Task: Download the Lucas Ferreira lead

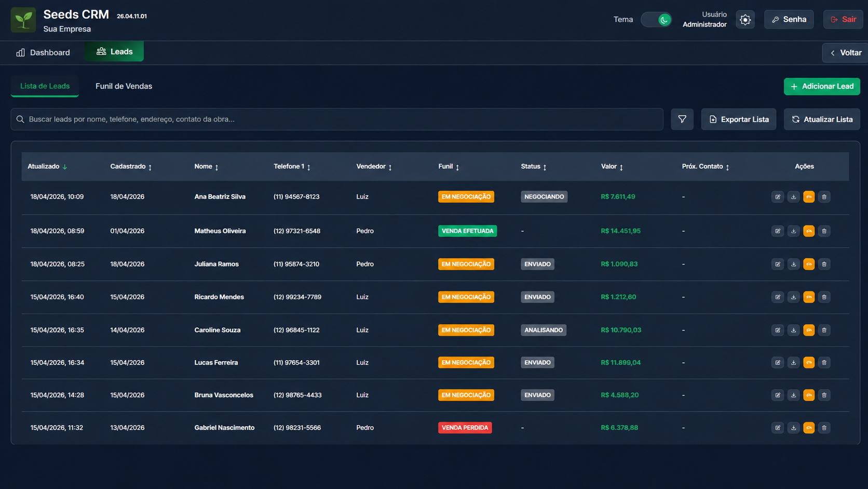Action: click(x=793, y=363)
